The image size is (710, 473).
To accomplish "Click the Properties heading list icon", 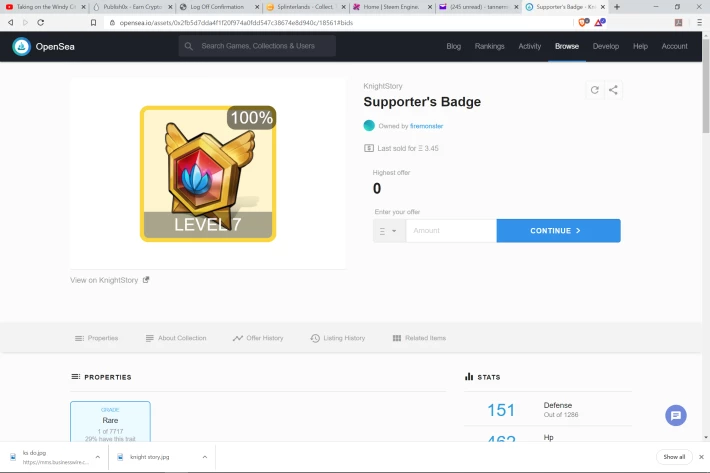I will coord(76,377).
